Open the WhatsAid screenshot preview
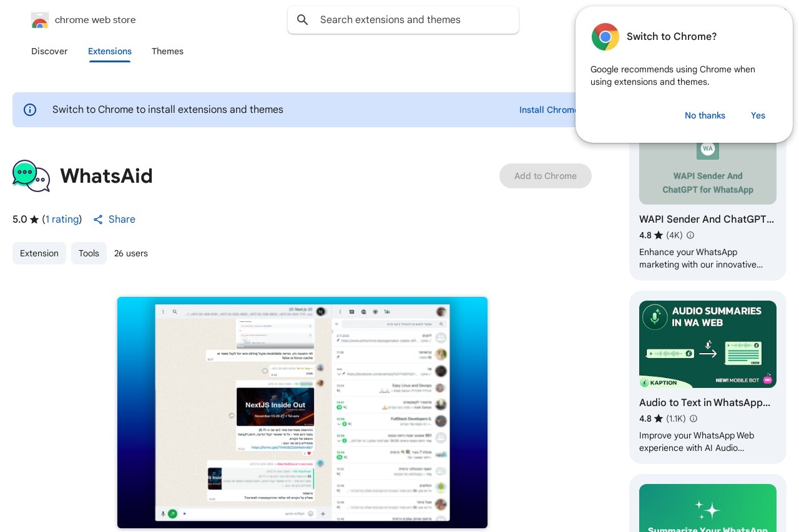 click(302, 412)
